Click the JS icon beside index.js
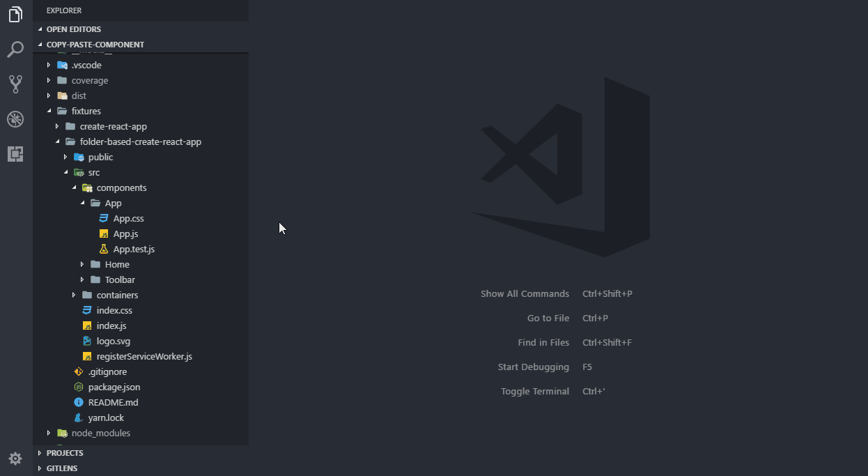This screenshot has width=868, height=476. [87, 325]
